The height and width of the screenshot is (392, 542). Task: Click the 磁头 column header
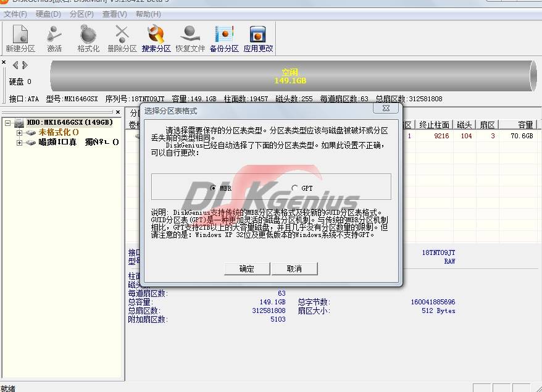[464, 125]
